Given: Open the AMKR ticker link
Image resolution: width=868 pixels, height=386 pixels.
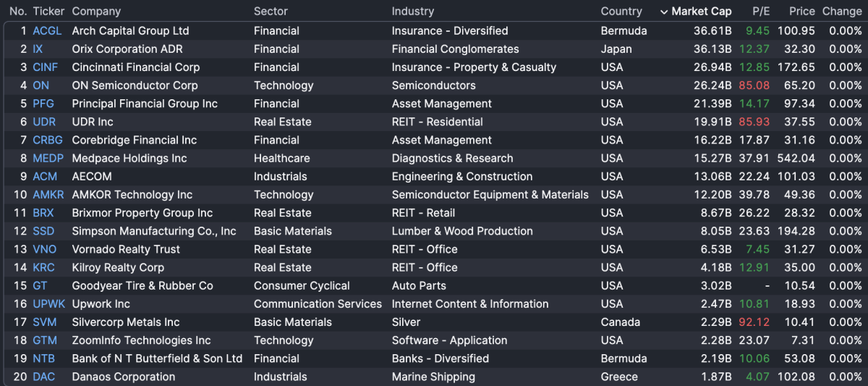Looking at the screenshot, I should (x=48, y=195).
